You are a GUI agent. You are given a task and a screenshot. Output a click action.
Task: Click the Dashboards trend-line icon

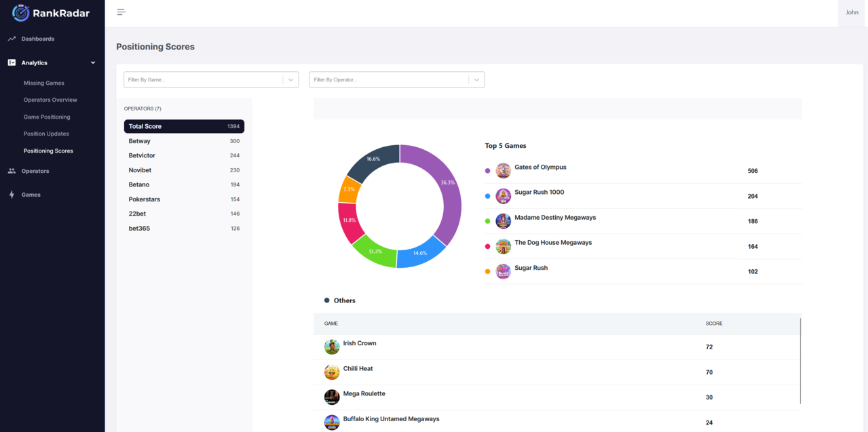12,39
